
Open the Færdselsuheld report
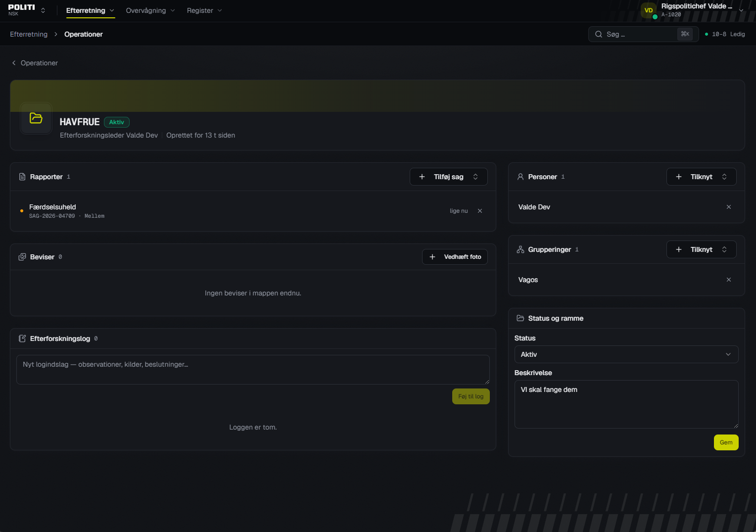coord(253,211)
